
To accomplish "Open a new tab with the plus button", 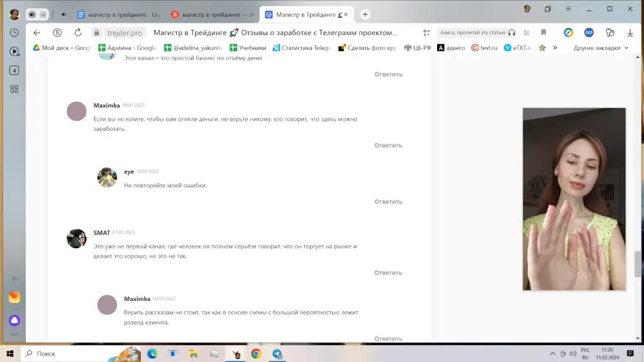I will coord(365,14).
